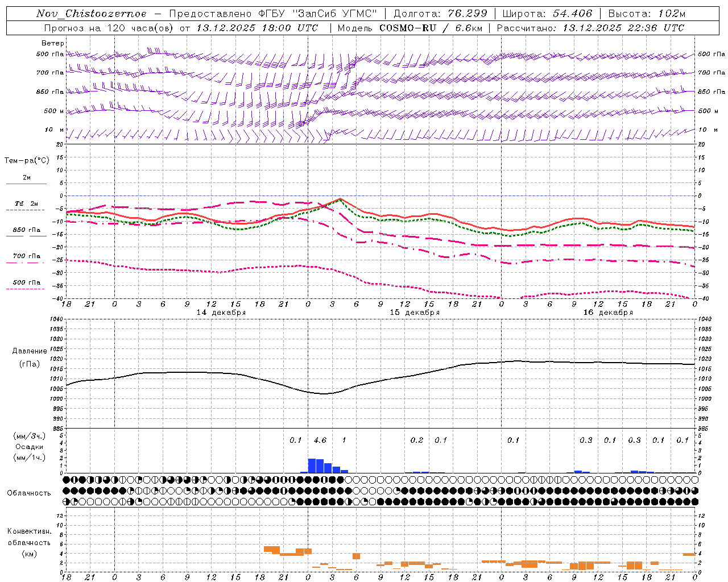Click the 'Тем-ра(°C)' temperature panel label

[x=27, y=161]
